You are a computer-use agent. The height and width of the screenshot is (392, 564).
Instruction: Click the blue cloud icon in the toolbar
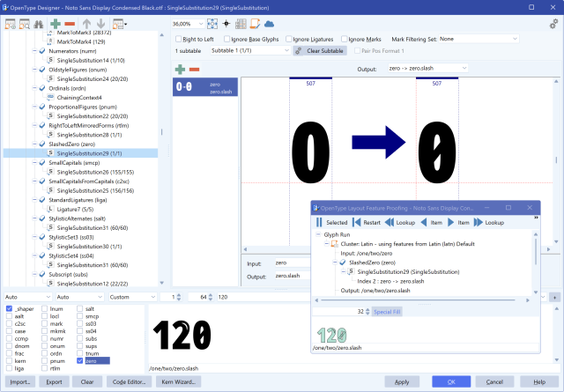click(x=269, y=24)
